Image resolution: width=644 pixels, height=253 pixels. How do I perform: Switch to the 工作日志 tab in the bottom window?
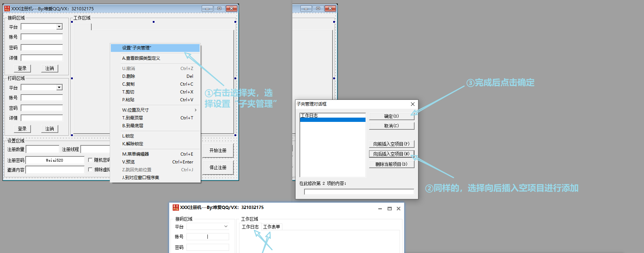click(250, 227)
